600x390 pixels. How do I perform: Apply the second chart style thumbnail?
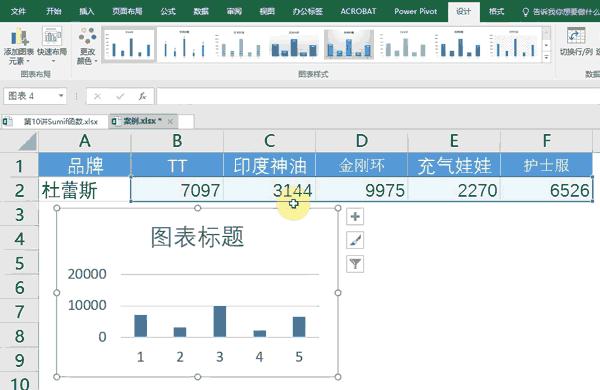pos(184,45)
